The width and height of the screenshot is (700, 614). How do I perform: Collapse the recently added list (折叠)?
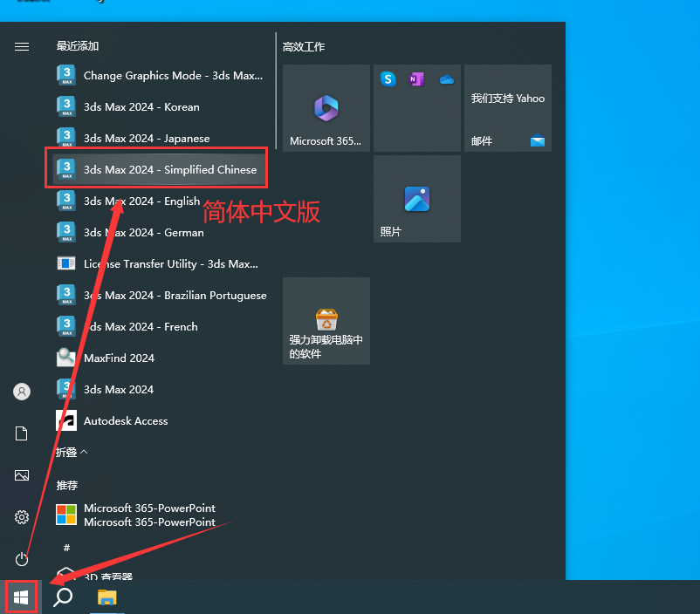[72, 452]
